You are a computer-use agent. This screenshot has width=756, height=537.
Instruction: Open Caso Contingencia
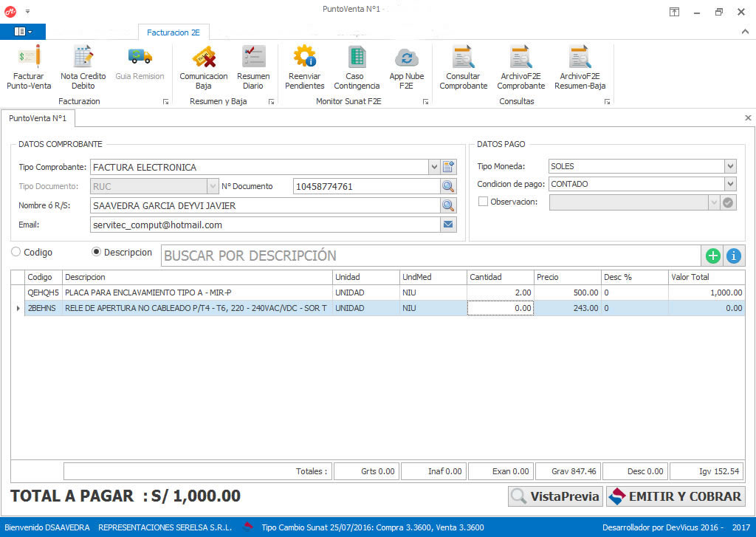point(357,67)
